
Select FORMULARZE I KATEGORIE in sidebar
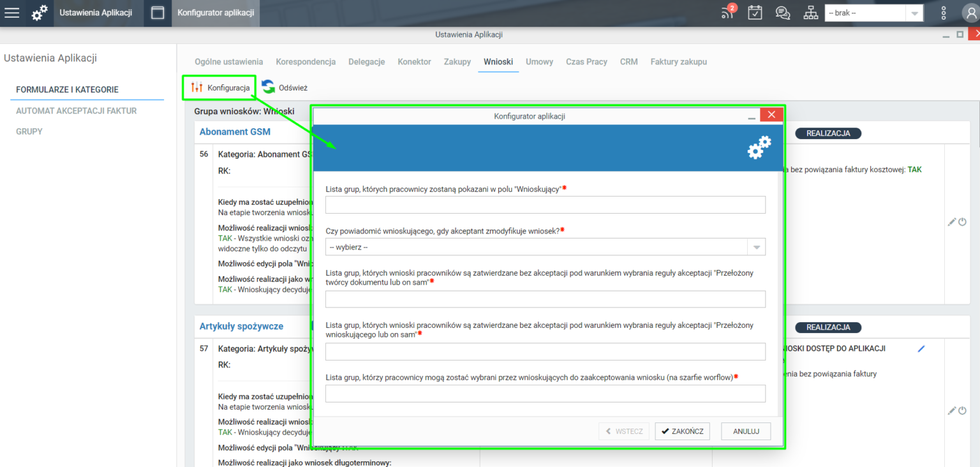tap(67, 90)
